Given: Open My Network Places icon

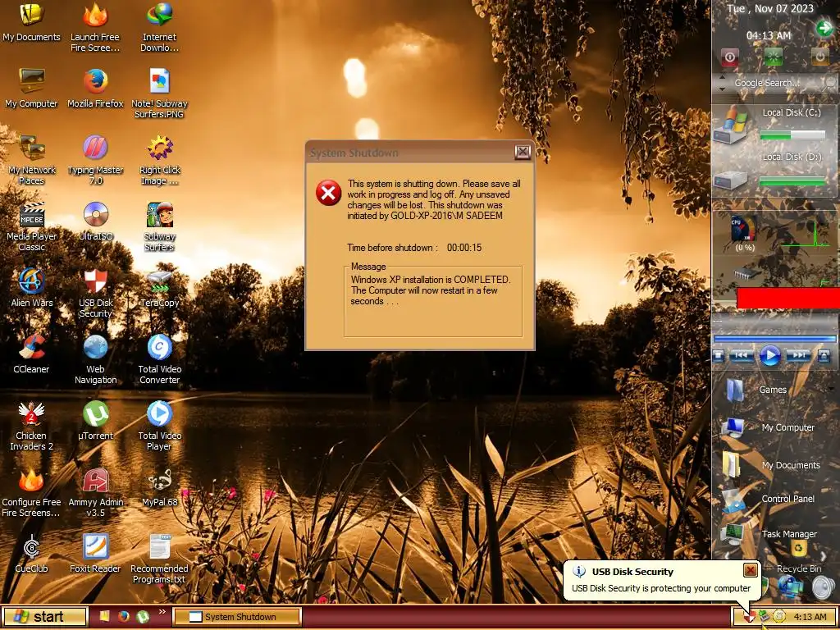Looking at the screenshot, I should pos(32,160).
